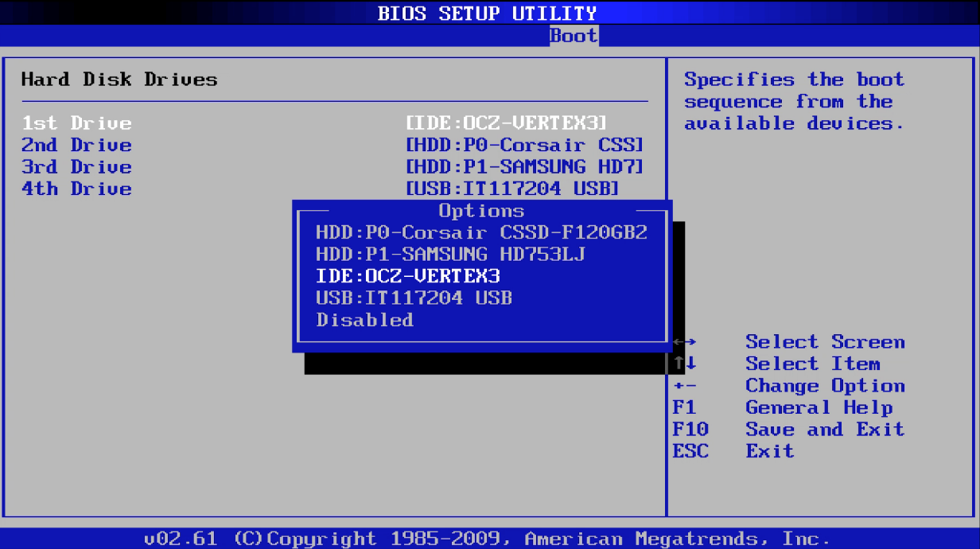Open 2nd Drive value HDD:P0-Corsair CSS
The width and height of the screenshot is (980, 549).
click(x=524, y=145)
